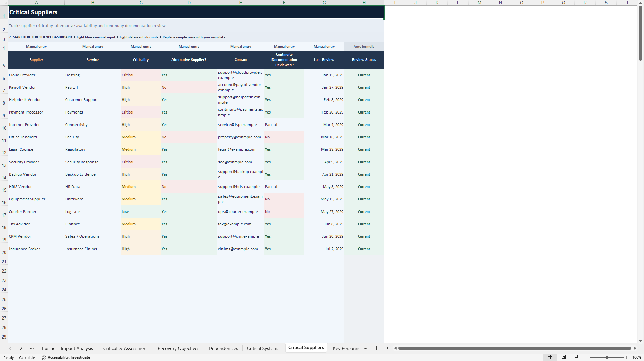
Task: Open Criticality Assessment sheet tab
Action: click(x=126, y=348)
